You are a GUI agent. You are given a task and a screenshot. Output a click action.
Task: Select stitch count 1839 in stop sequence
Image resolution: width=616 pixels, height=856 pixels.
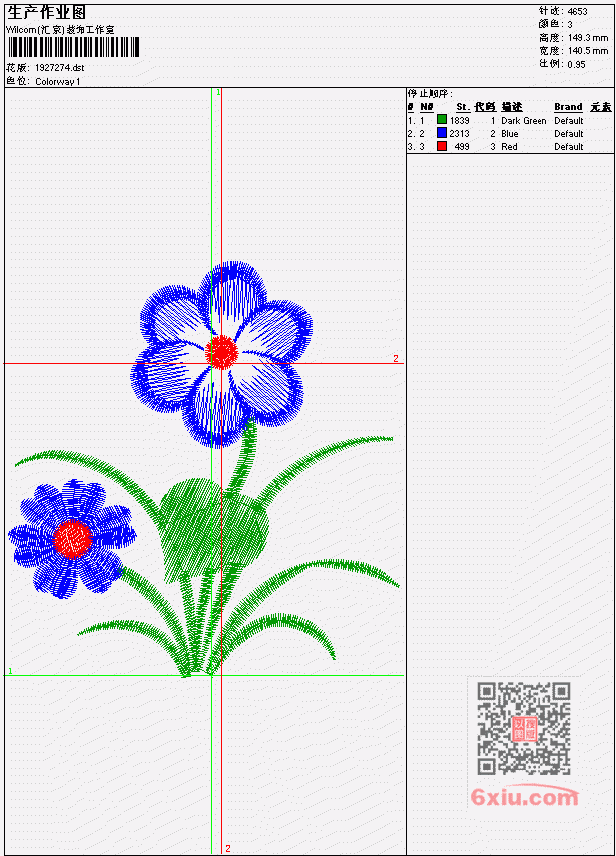click(x=459, y=120)
